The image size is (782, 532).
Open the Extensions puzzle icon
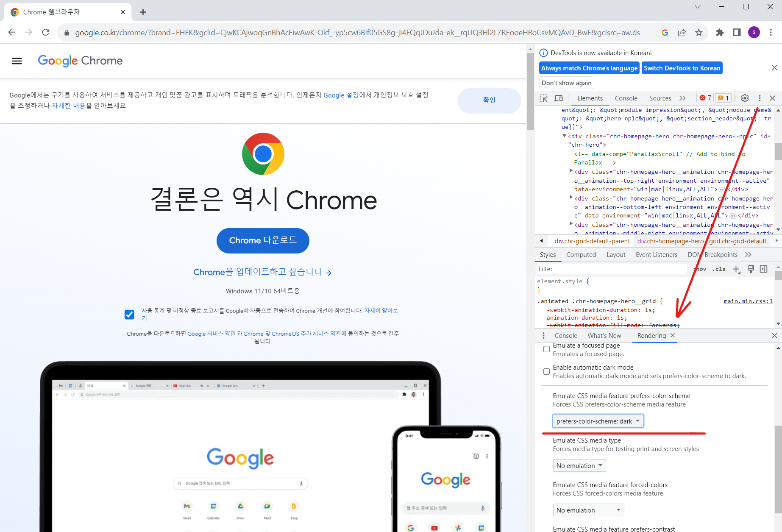(720, 32)
